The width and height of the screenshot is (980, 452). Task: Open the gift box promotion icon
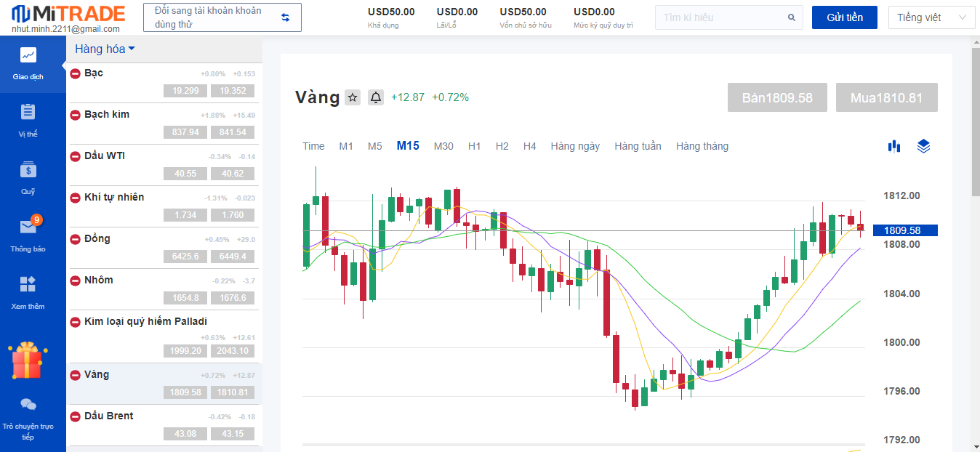(x=28, y=362)
